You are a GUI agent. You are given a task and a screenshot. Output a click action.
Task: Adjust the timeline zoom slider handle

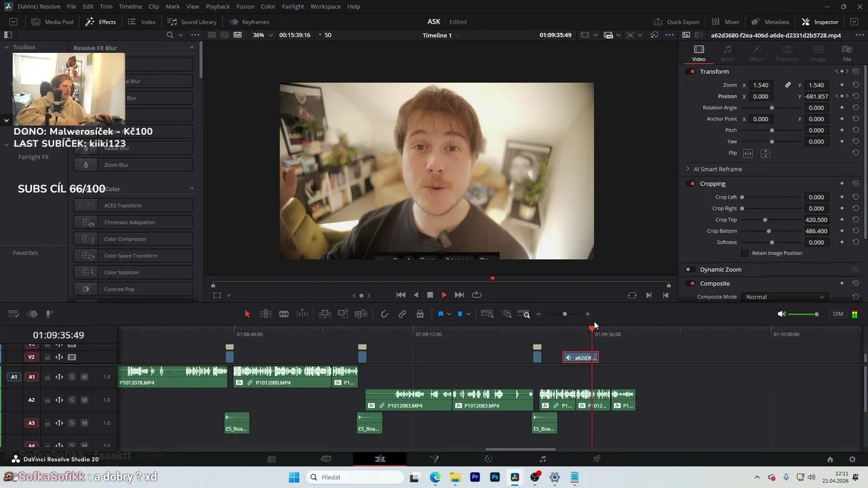pyautogui.click(x=564, y=314)
